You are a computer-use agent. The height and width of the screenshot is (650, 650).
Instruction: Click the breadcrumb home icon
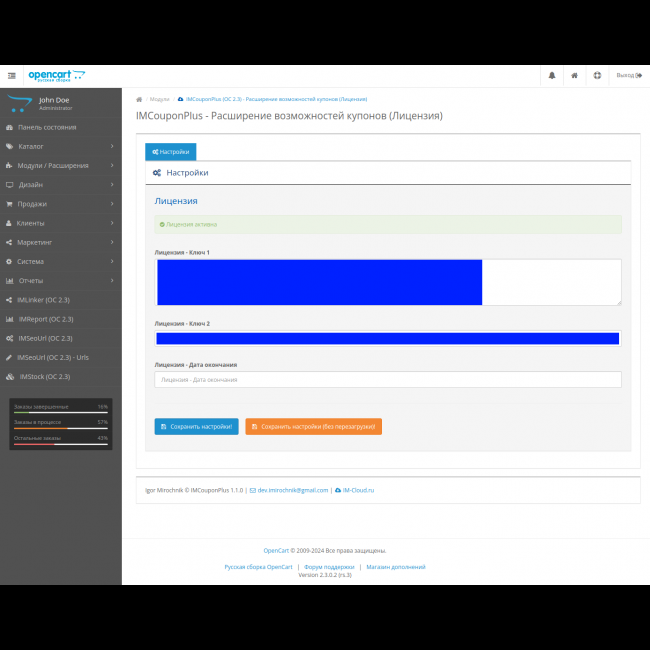139,100
